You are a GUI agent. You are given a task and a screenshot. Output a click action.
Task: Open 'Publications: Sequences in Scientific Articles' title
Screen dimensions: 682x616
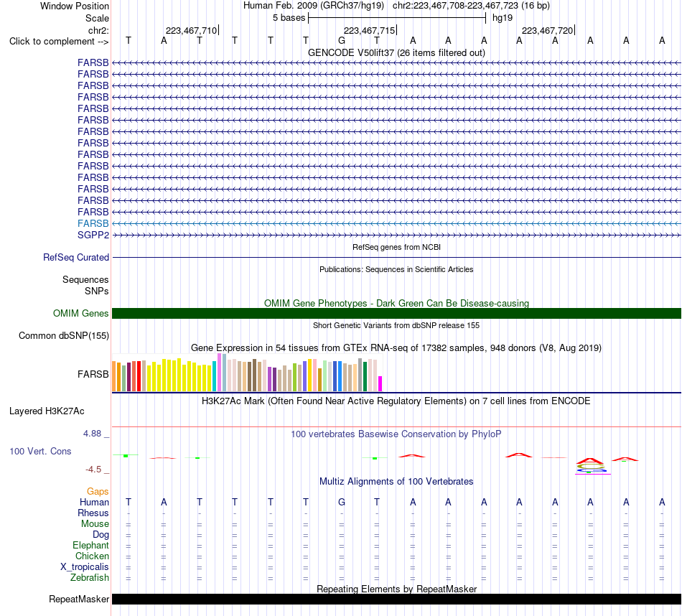click(396, 269)
